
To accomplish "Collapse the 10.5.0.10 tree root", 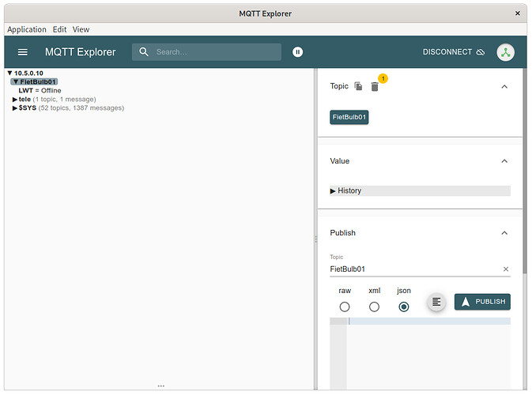I will pos(9,73).
